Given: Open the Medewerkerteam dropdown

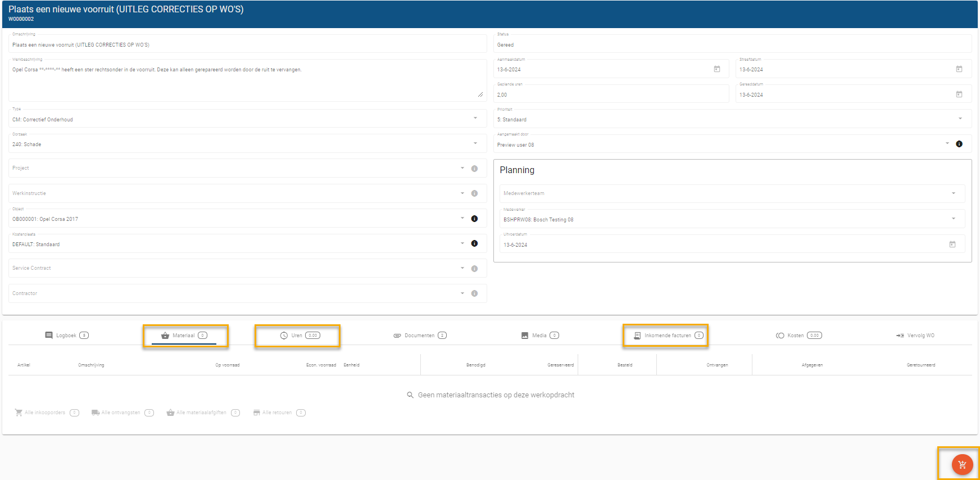Looking at the screenshot, I should point(954,193).
